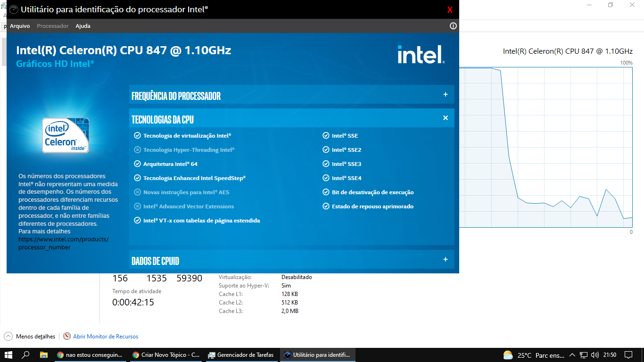Switch to Chrome tab 'nao estou conseguin...'

click(x=91, y=355)
